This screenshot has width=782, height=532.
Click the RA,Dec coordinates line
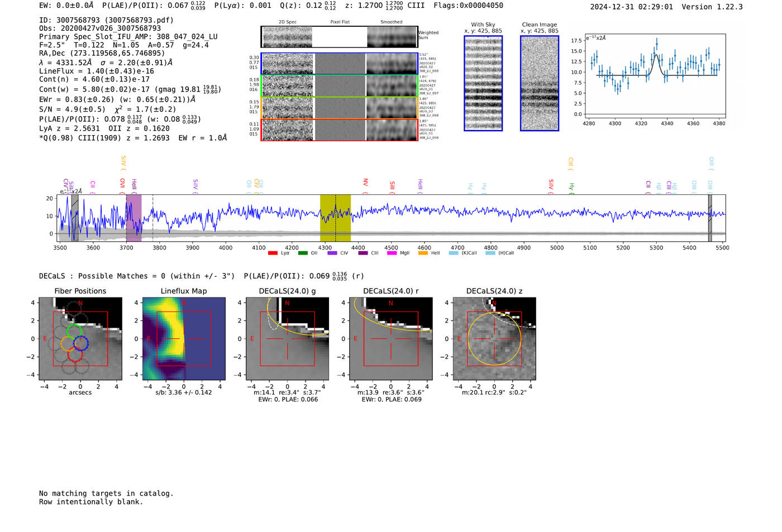pos(102,54)
